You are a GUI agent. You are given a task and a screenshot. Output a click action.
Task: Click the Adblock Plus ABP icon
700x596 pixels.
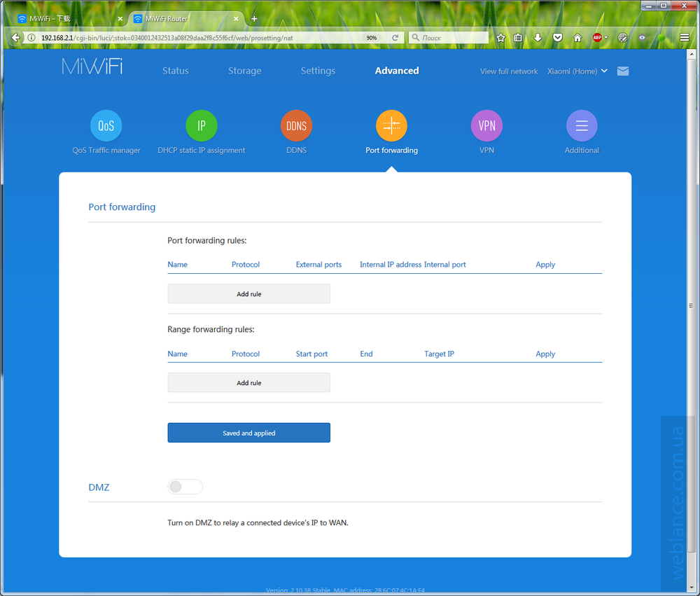pyautogui.click(x=597, y=38)
